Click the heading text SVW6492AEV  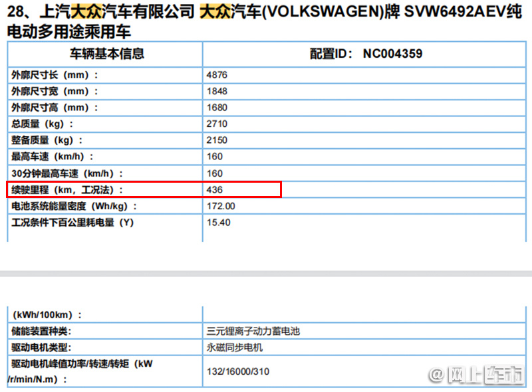coord(455,12)
